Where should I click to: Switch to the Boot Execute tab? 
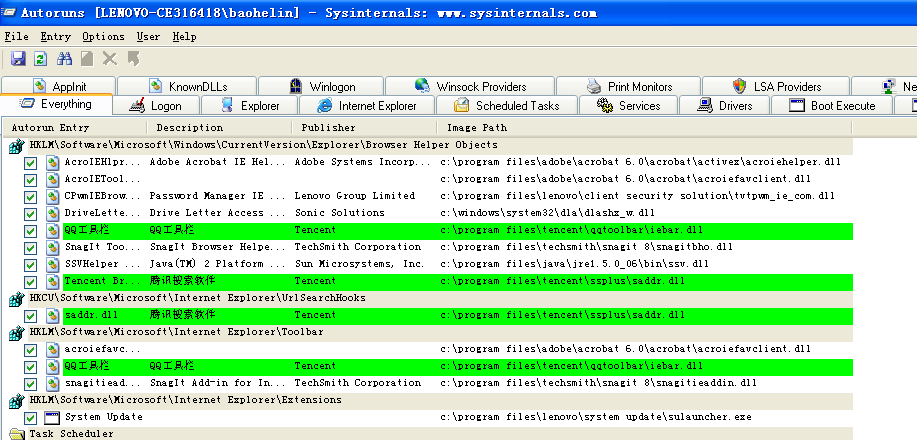(832, 106)
